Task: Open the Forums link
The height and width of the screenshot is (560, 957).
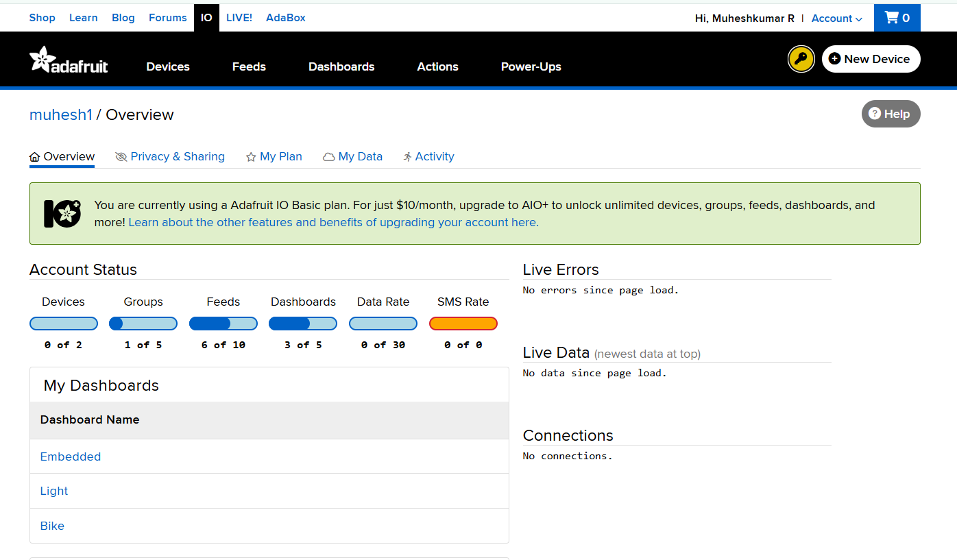Action: point(168,18)
